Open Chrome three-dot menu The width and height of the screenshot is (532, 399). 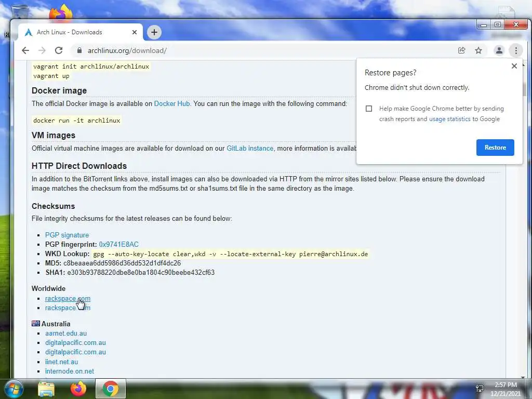click(516, 50)
